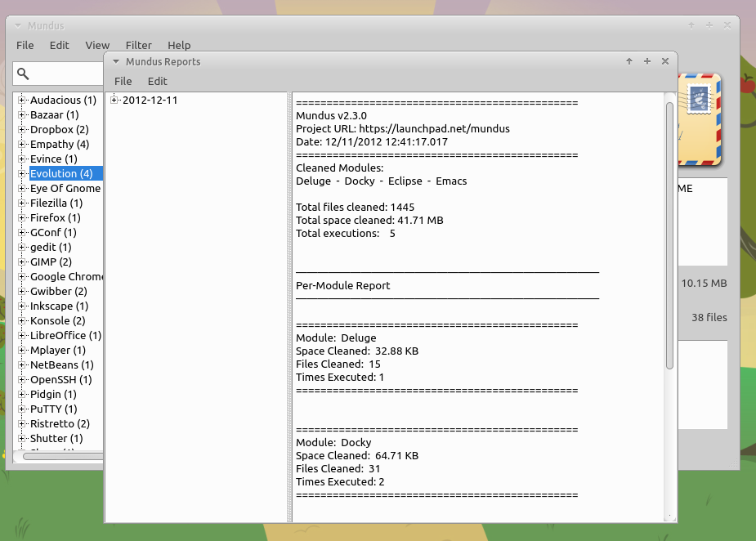Select Bazaar (1) in the module list

click(x=55, y=114)
